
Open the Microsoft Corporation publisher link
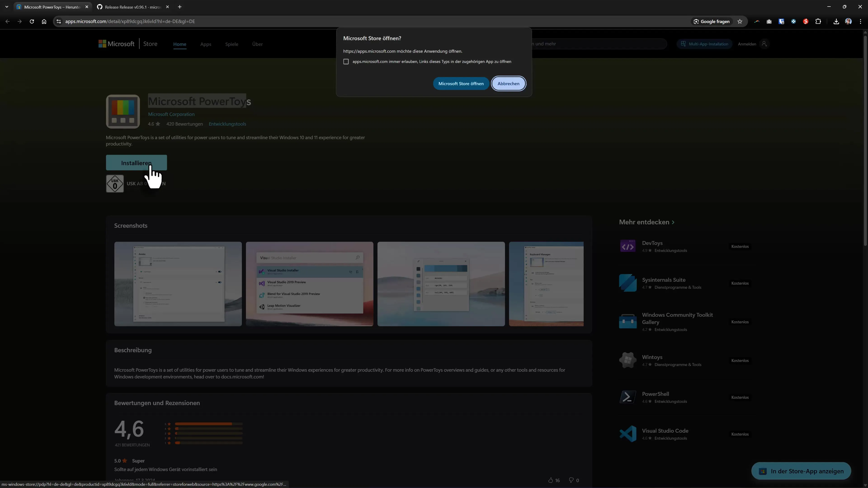pos(171,114)
